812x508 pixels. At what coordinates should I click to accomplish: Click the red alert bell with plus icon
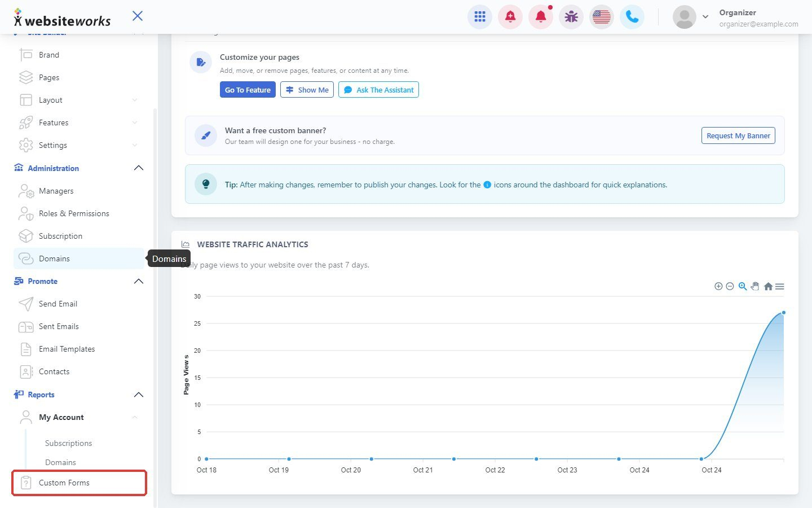(510, 17)
